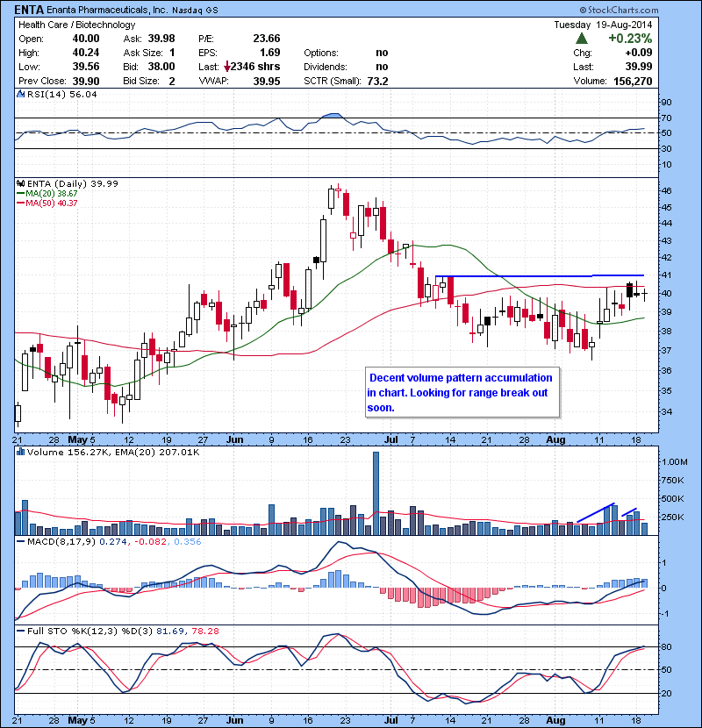
Task: Click the MACD(8,17,9) legend label
Action: coord(61,541)
